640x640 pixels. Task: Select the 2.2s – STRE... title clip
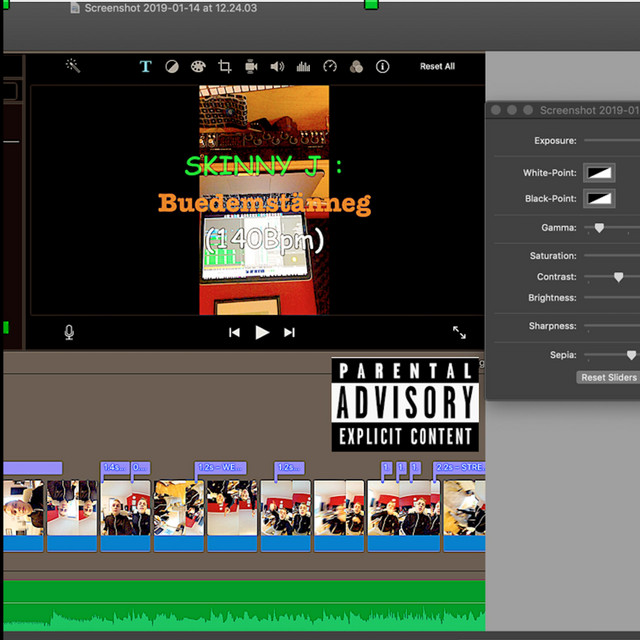point(459,468)
